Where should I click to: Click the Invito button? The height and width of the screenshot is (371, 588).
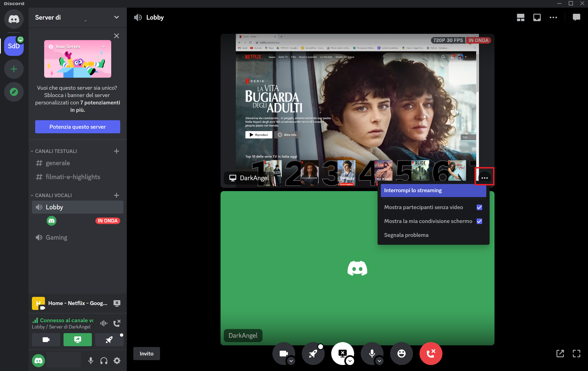coord(146,353)
